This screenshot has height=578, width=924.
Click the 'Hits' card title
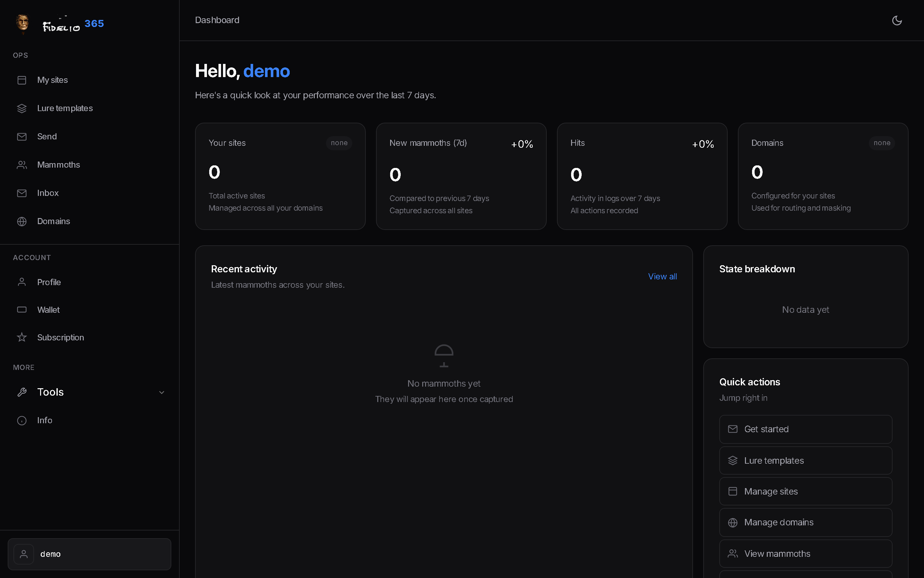click(577, 143)
